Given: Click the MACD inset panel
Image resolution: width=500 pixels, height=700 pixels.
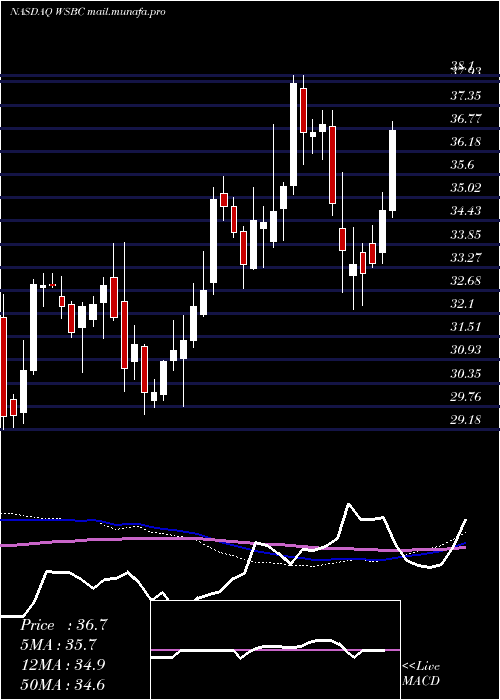Looking at the screenshot, I should pos(275,650).
